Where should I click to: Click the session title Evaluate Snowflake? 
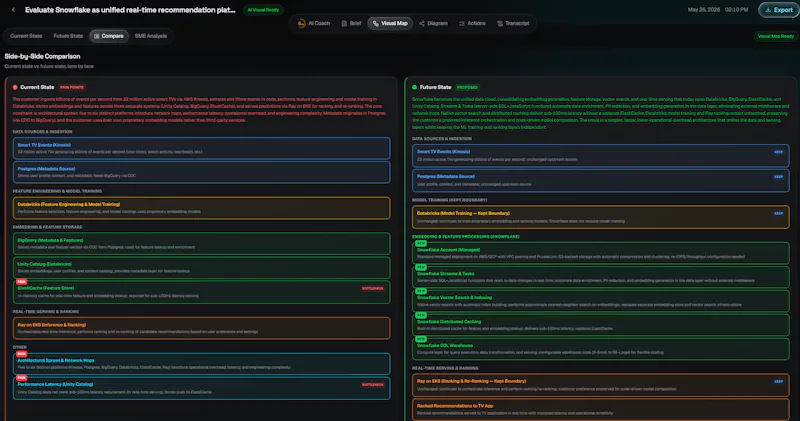(x=130, y=10)
